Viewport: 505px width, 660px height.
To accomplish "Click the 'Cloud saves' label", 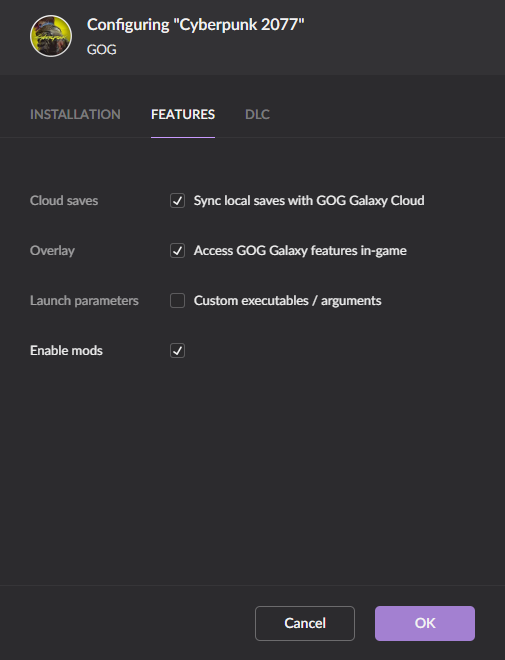I will (64, 201).
